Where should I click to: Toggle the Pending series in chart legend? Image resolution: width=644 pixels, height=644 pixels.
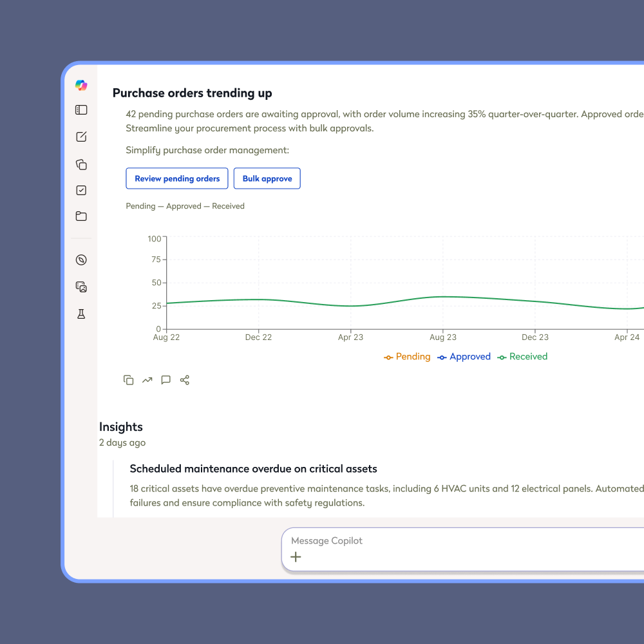[x=407, y=357]
